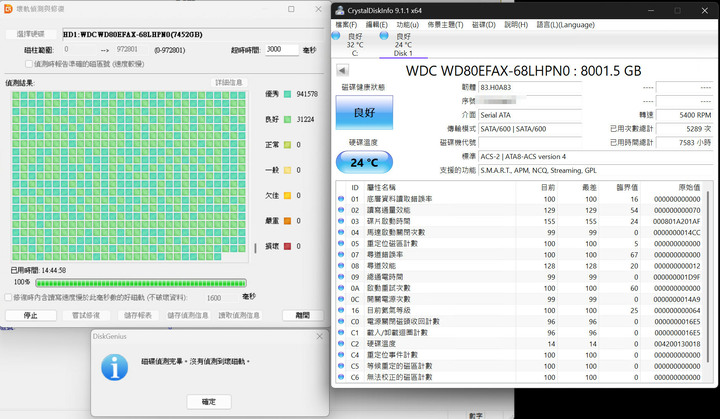Viewport: 720px width, 419px height.
Task: Open the 佈景主題(T) menu
Action: pos(445,24)
